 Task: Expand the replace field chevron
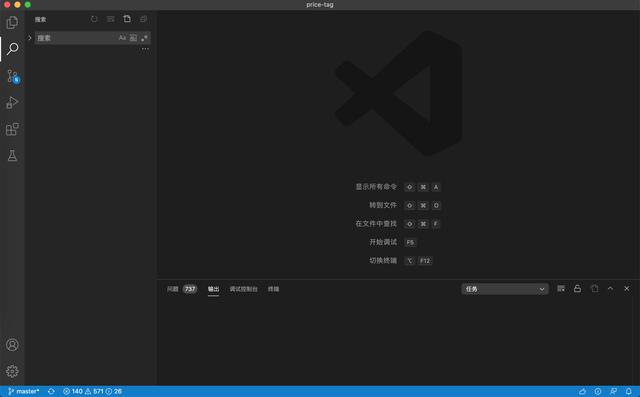click(x=29, y=38)
